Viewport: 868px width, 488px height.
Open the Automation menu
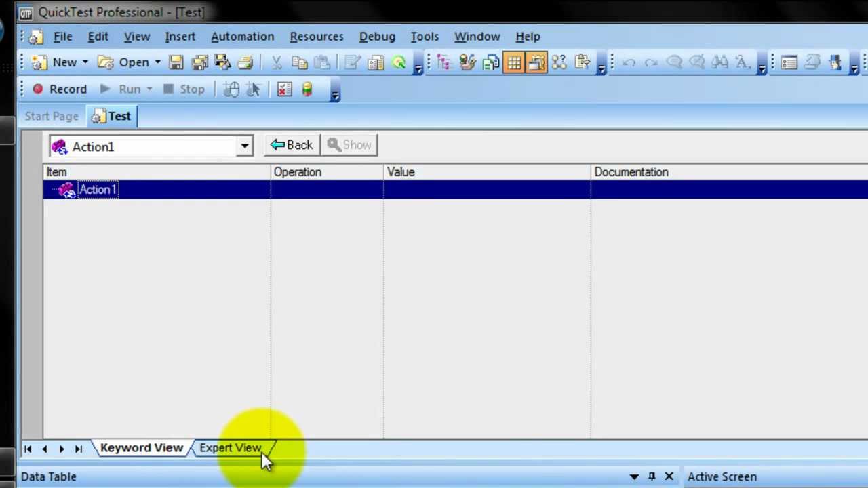coord(242,37)
